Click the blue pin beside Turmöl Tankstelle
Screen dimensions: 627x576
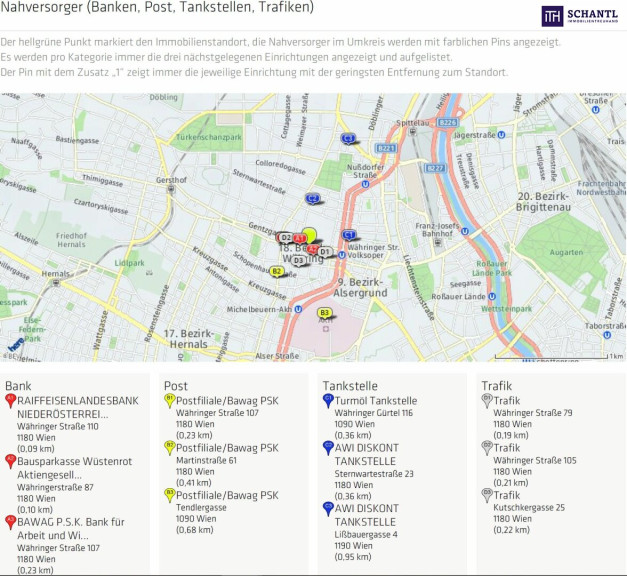[327, 400]
